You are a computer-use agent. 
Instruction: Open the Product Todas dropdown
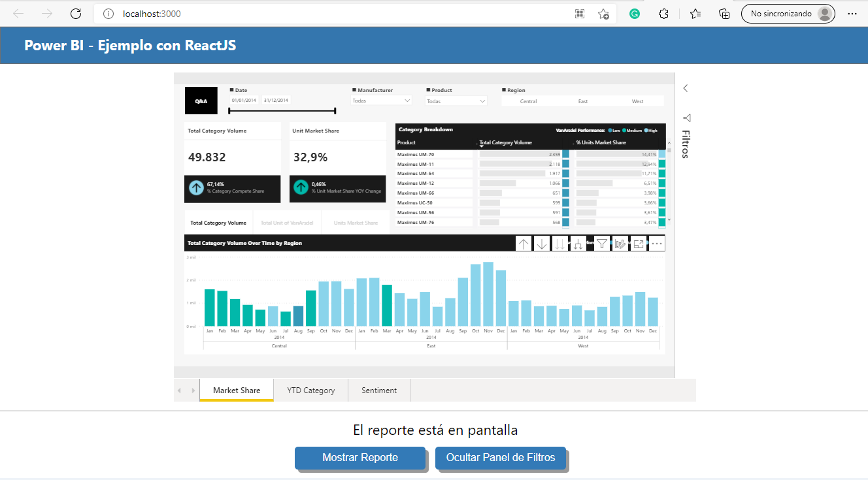tap(456, 101)
